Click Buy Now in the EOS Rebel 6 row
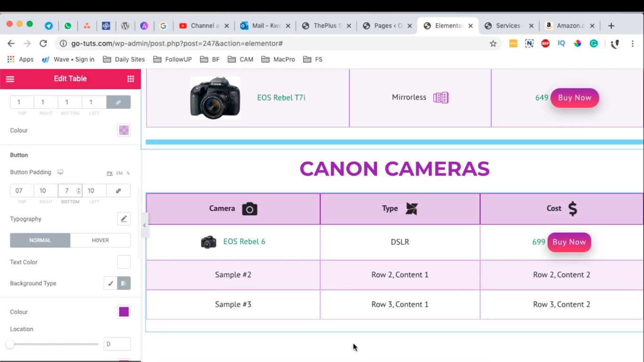 coord(569,242)
